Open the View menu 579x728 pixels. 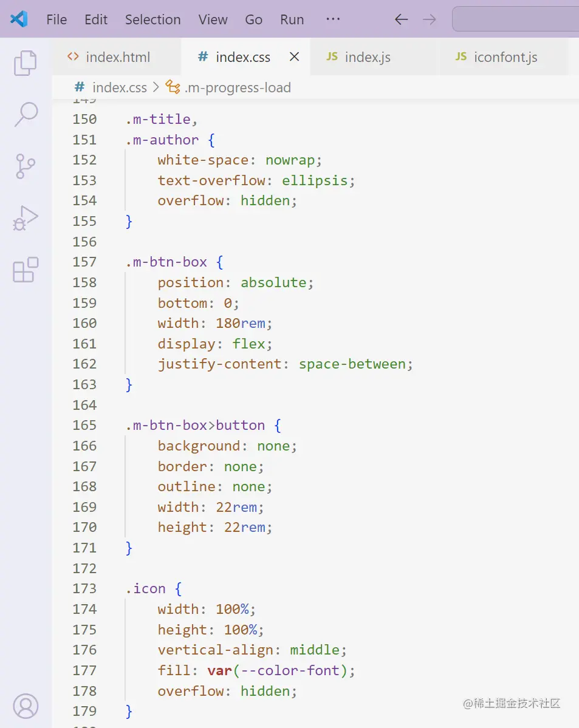click(213, 19)
